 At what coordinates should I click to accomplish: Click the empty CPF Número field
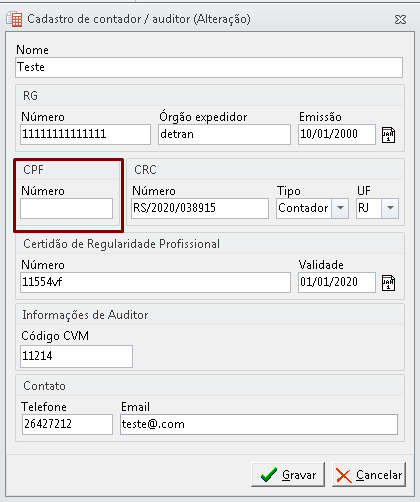tap(67, 209)
